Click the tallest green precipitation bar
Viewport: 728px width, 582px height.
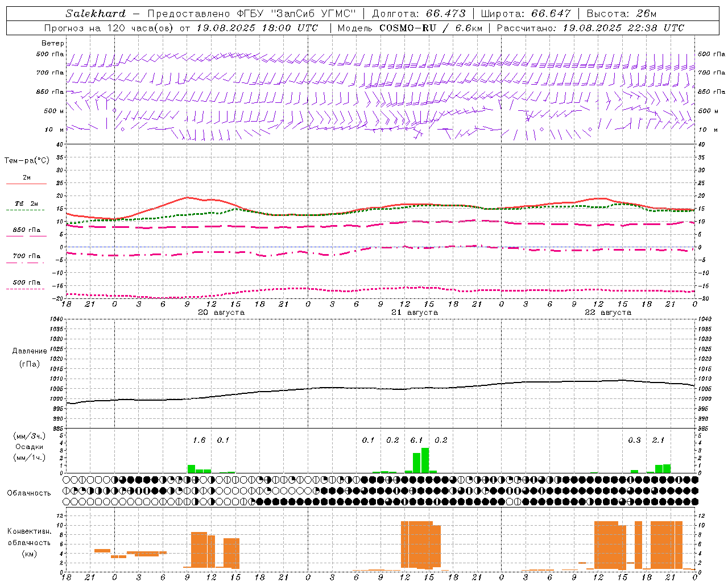pos(425,460)
